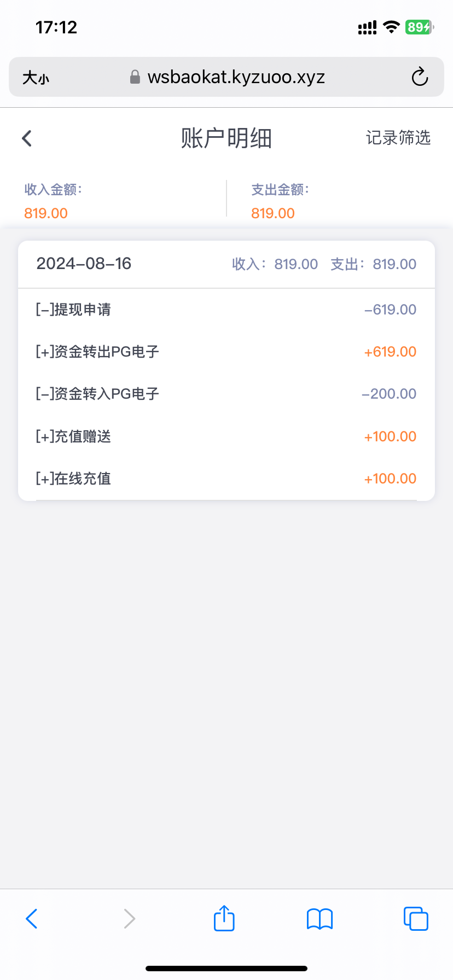
Task: Open Safari bookmarks book icon
Action: coord(320,919)
